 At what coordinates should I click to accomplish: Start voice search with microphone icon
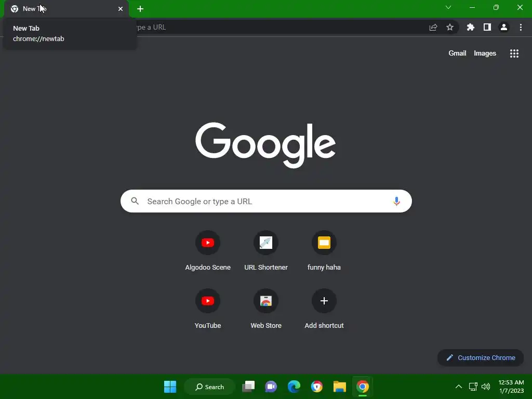(396, 201)
